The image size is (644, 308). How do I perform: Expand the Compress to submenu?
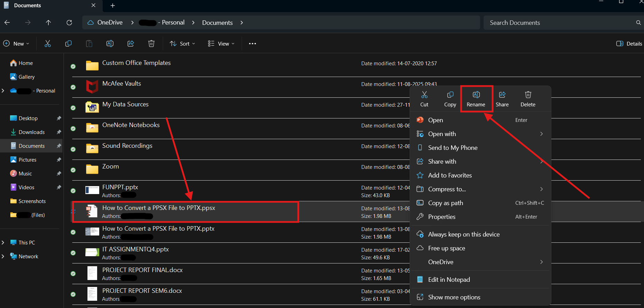541,189
